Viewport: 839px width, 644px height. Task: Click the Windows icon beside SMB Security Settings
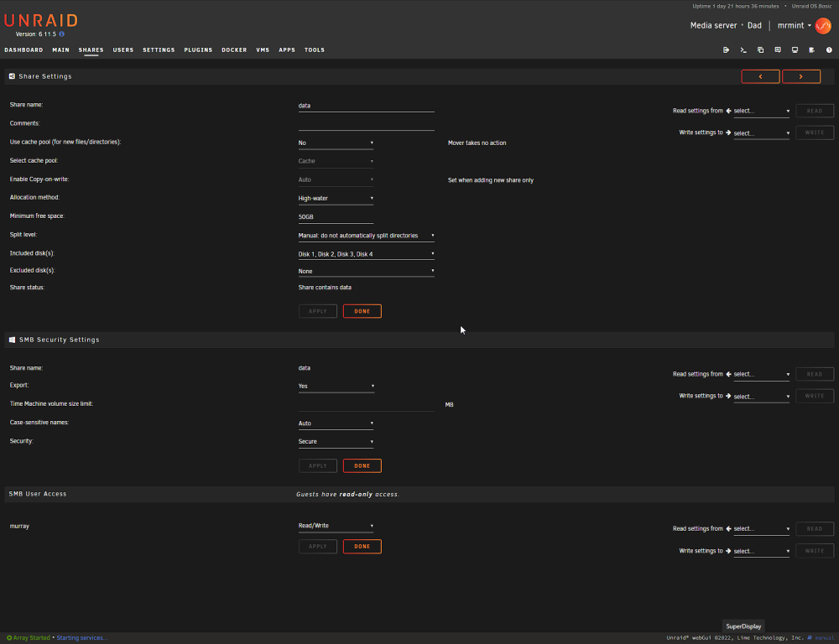(12, 340)
